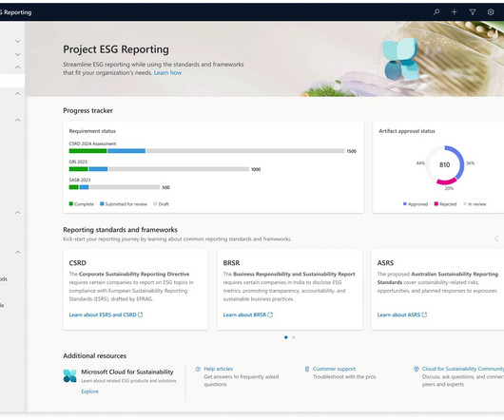Click the Project ESG Reporting title
Viewport: 504px width, 420px height.
pyautogui.click(x=116, y=49)
